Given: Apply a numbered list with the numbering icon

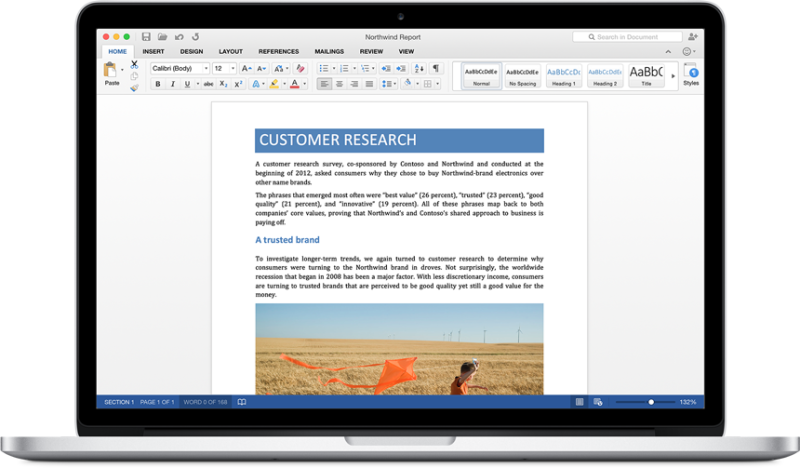Looking at the screenshot, I should 344,68.
